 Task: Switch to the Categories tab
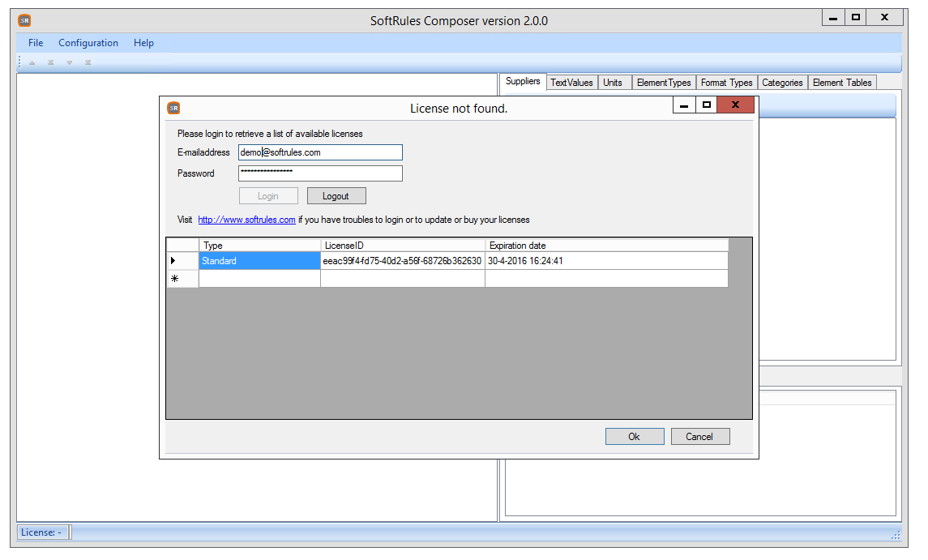point(782,83)
